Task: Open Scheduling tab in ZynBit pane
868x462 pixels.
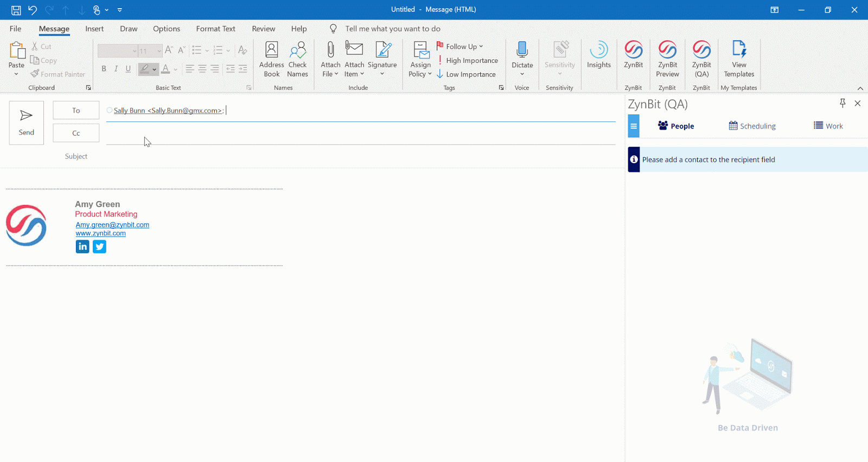Action: pyautogui.click(x=752, y=126)
